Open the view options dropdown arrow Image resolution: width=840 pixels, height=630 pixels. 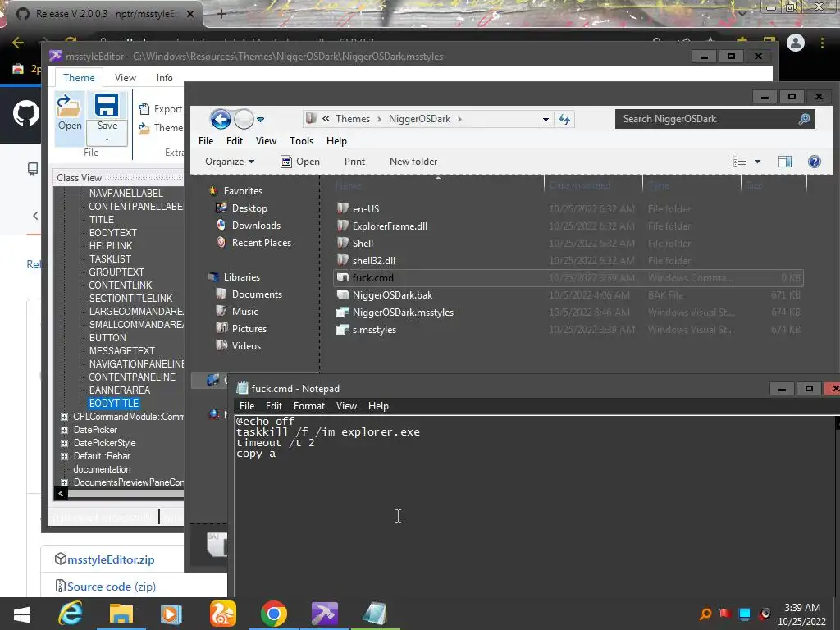coord(757,162)
